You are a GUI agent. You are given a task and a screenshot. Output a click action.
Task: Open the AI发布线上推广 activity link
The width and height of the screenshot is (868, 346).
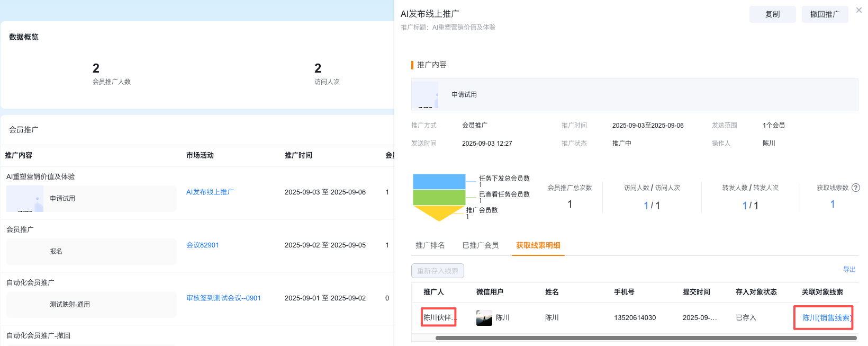(210, 192)
